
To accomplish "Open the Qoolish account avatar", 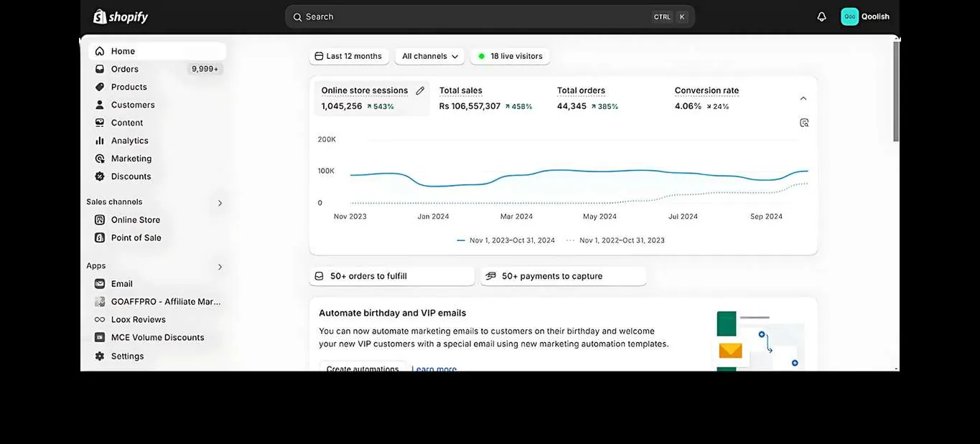I will (x=849, y=16).
